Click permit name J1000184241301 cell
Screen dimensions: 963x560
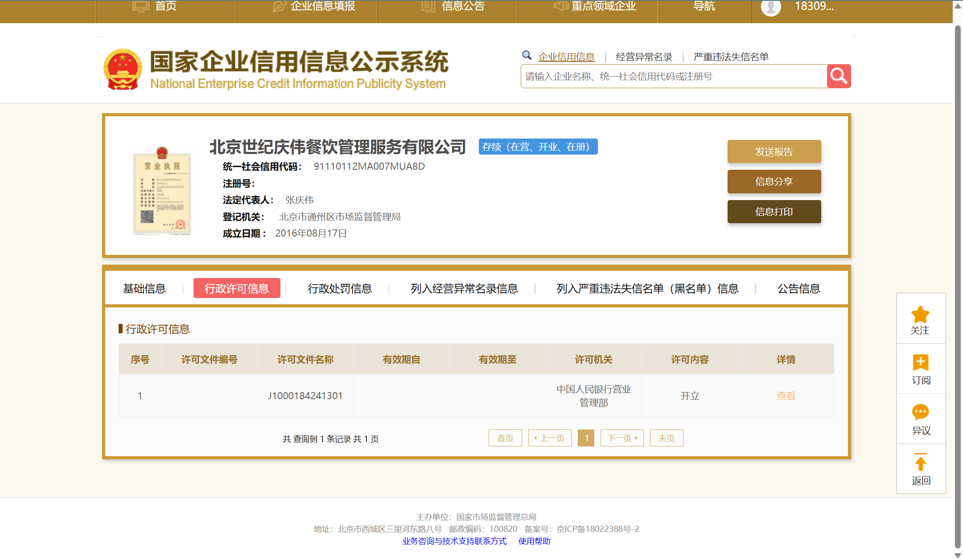[305, 396]
